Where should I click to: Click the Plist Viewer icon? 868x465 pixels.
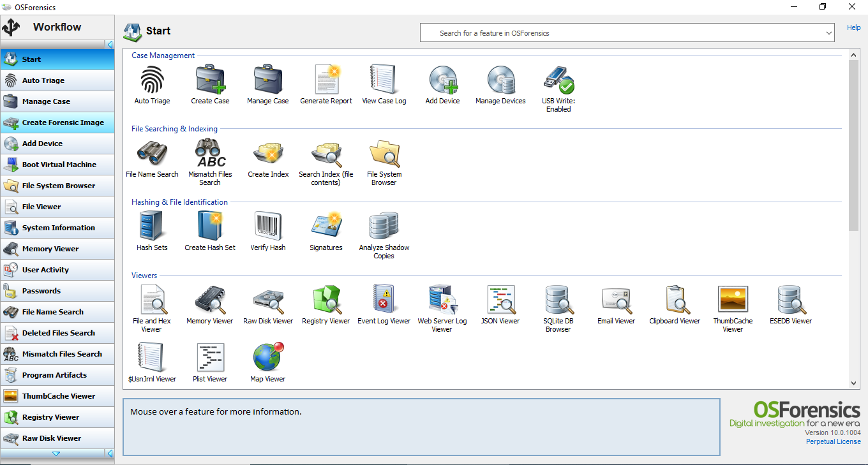[210, 358]
